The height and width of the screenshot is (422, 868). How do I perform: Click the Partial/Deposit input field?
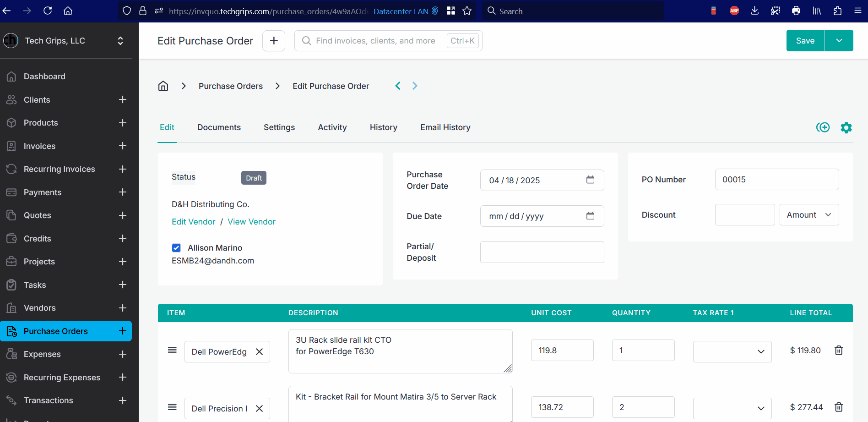(542, 252)
